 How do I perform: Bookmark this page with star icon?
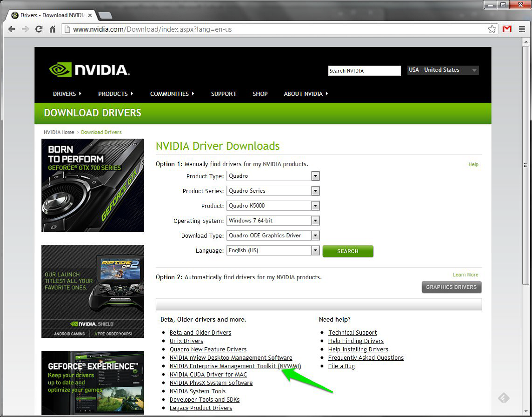click(x=492, y=29)
